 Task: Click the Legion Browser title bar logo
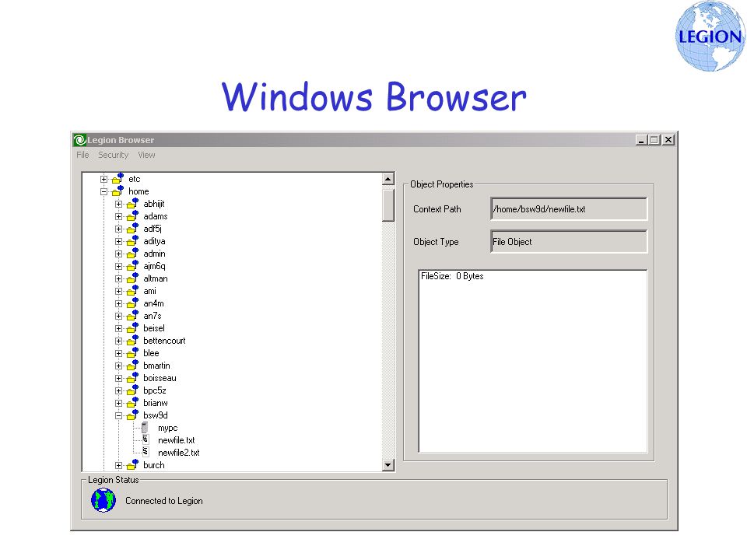[79, 140]
